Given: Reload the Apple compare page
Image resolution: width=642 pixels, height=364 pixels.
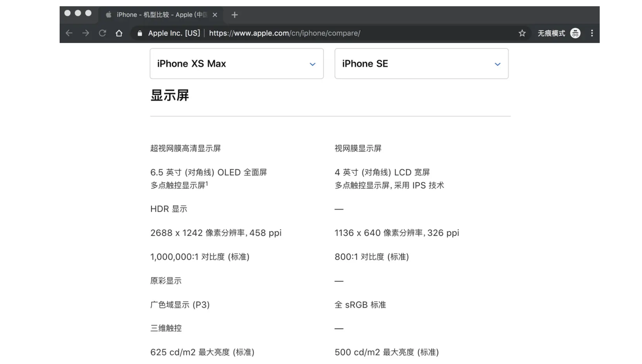Looking at the screenshot, I should (x=102, y=33).
